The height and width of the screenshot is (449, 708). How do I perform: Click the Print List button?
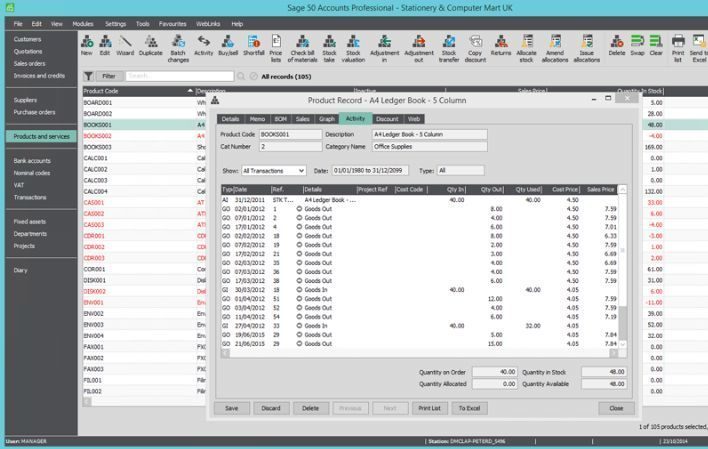click(x=429, y=408)
